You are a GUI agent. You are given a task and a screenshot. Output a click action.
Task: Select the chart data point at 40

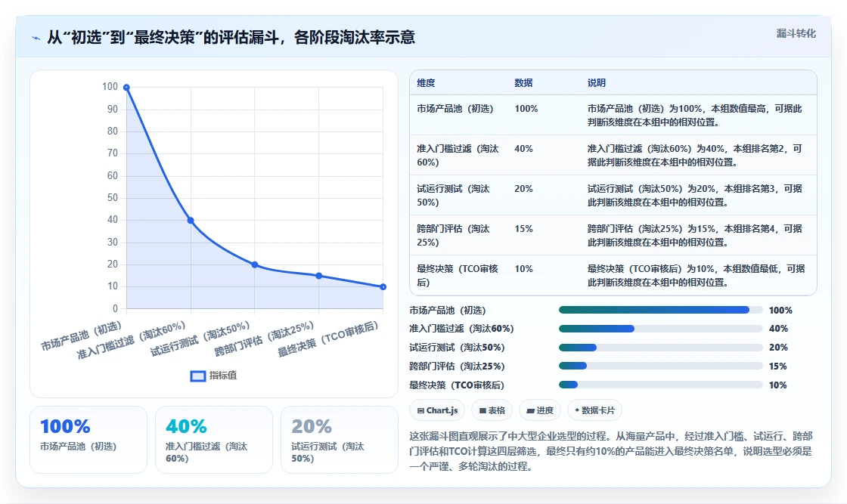point(191,220)
